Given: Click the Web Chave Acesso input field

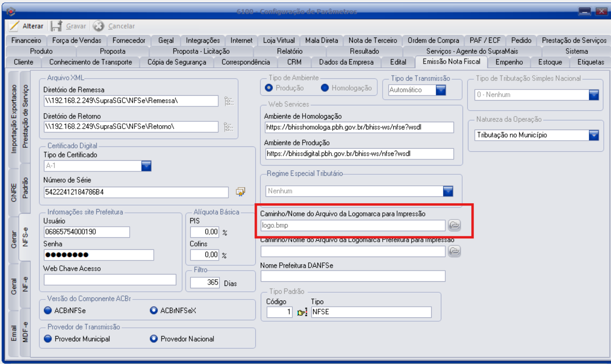Looking at the screenshot, I should [110, 280].
